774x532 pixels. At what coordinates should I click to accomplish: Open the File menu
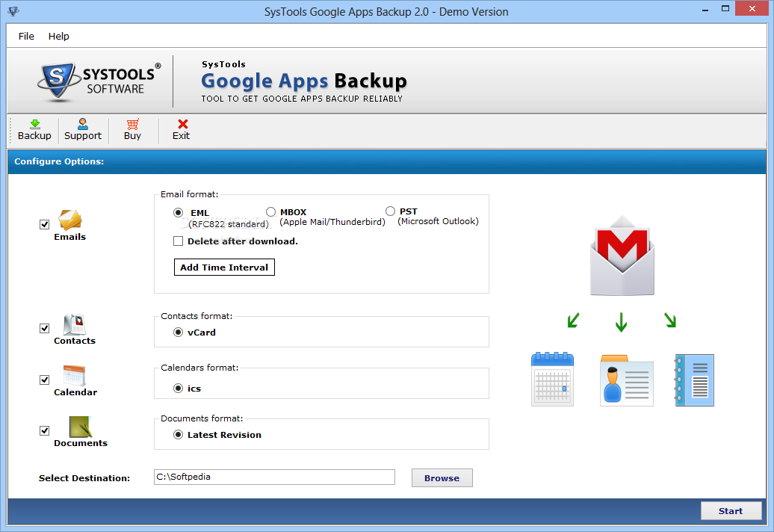[26, 36]
